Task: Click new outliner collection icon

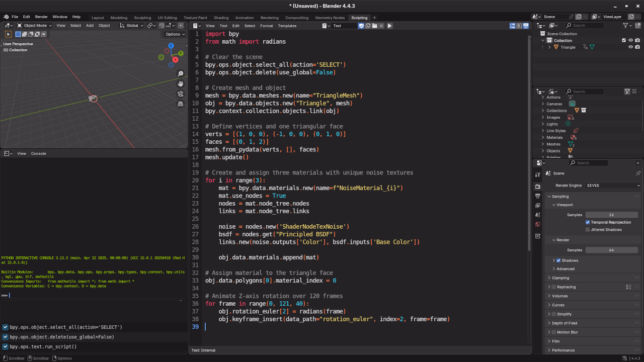Action: click(x=637, y=26)
